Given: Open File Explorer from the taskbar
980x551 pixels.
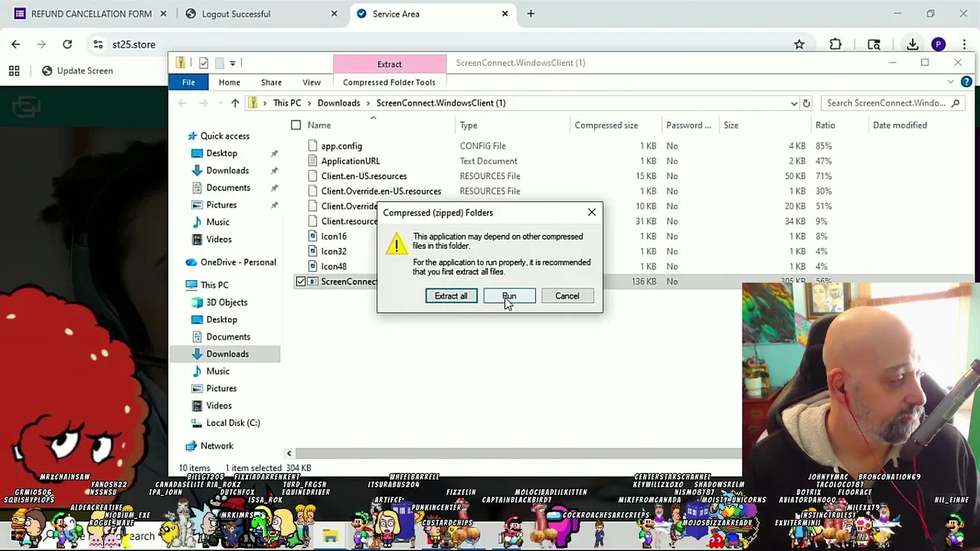Looking at the screenshot, I should coord(330,536).
